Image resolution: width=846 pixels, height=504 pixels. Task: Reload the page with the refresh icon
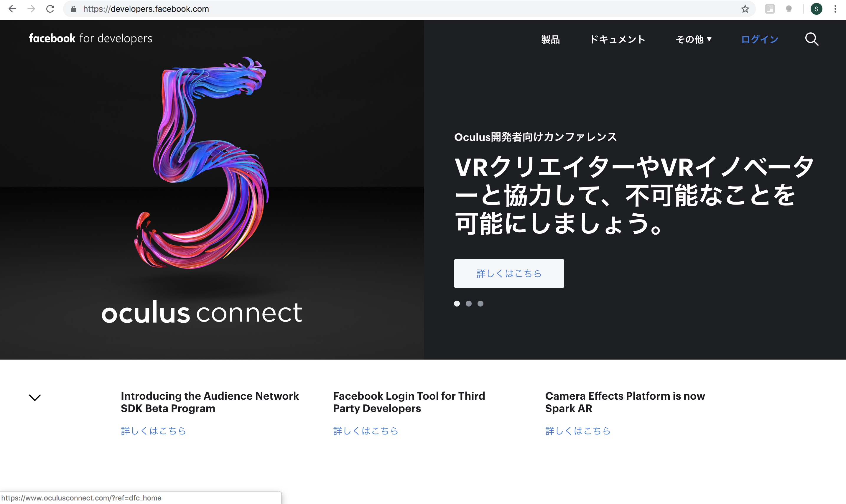50,9
